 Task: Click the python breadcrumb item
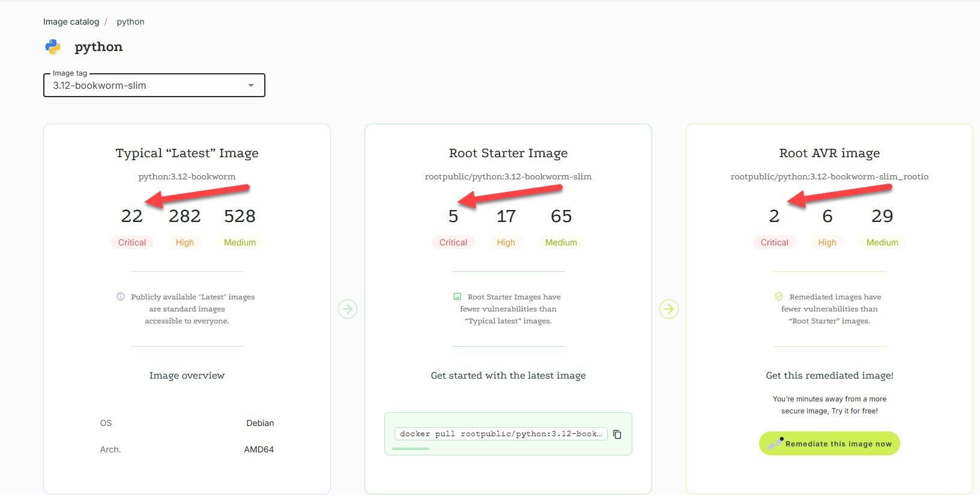130,22
